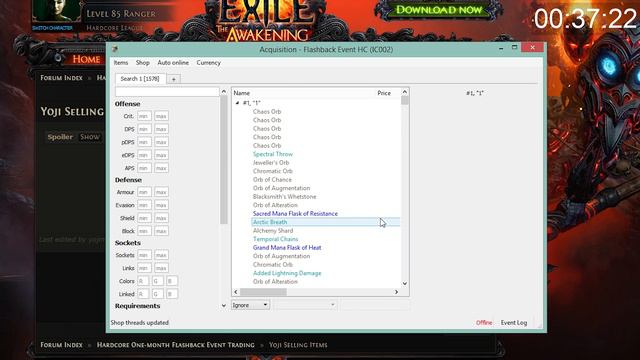This screenshot has width=640, height=360.
Task: Click the DPS min field
Action: (x=144, y=129)
